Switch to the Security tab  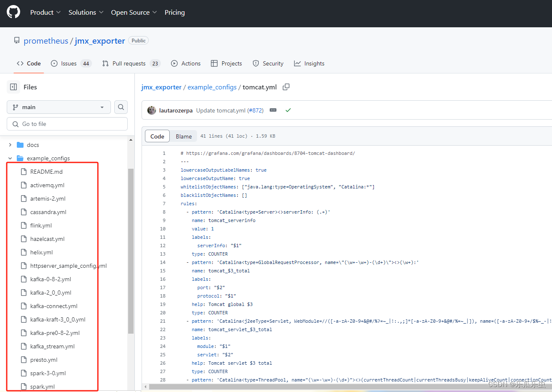[268, 63]
